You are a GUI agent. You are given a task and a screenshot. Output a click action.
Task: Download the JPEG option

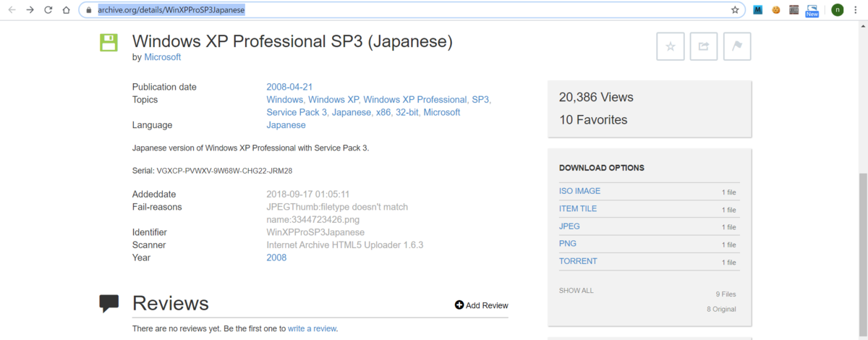click(x=569, y=226)
